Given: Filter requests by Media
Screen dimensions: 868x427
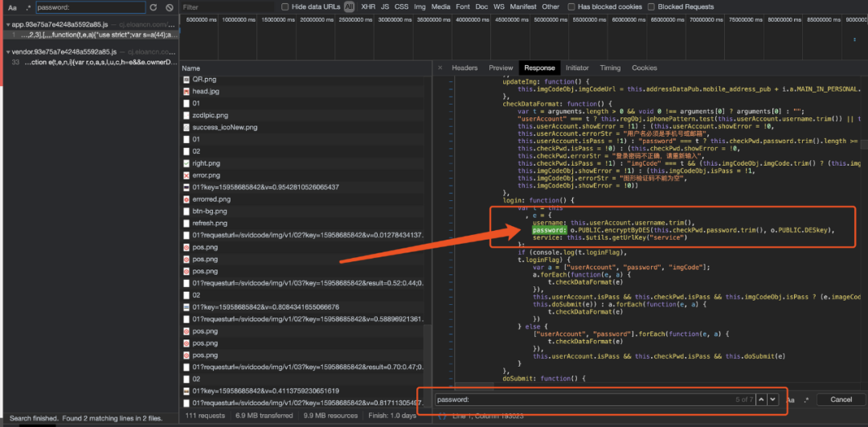Looking at the screenshot, I should pyautogui.click(x=440, y=7).
